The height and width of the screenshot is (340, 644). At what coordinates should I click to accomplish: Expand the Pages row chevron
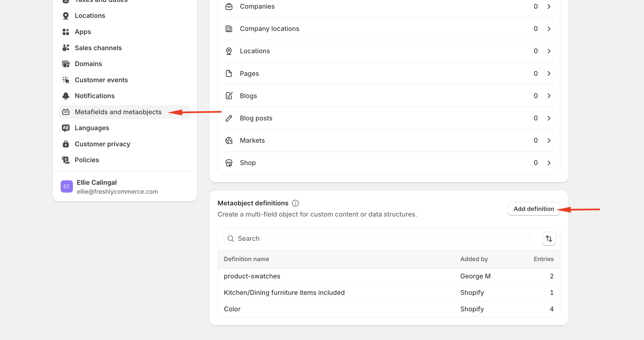click(549, 74)
